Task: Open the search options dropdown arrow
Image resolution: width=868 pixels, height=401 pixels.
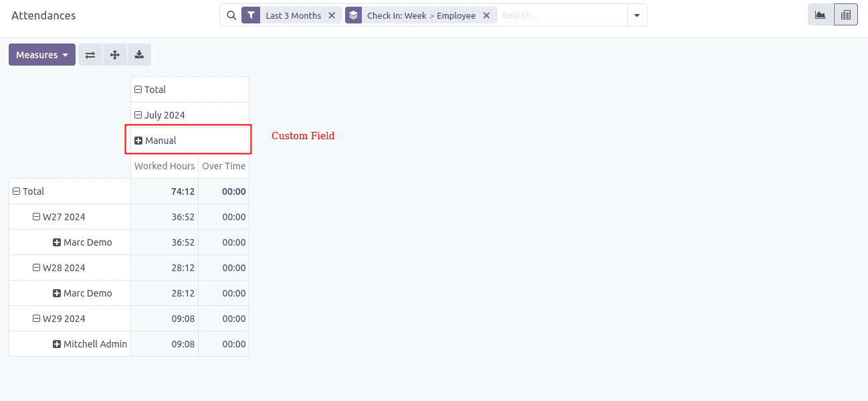Action: [637, 15]
